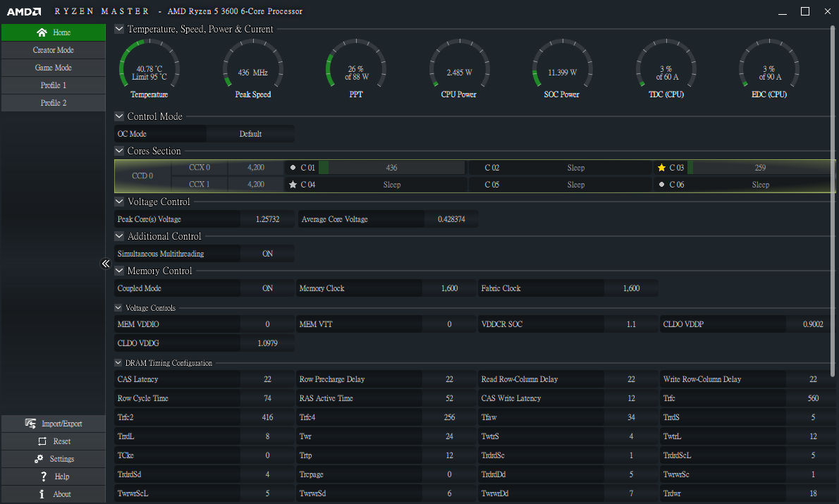Click the Help question mark icon

coord(43,477)
